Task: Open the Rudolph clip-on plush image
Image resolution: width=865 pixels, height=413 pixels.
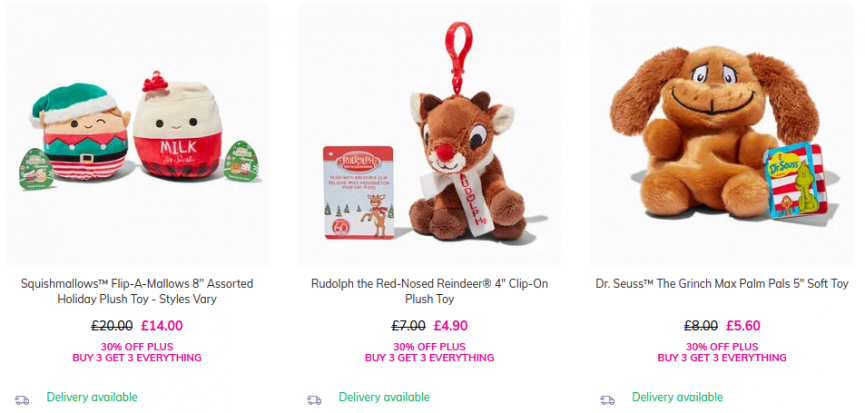Action: (x=430, y=135)
